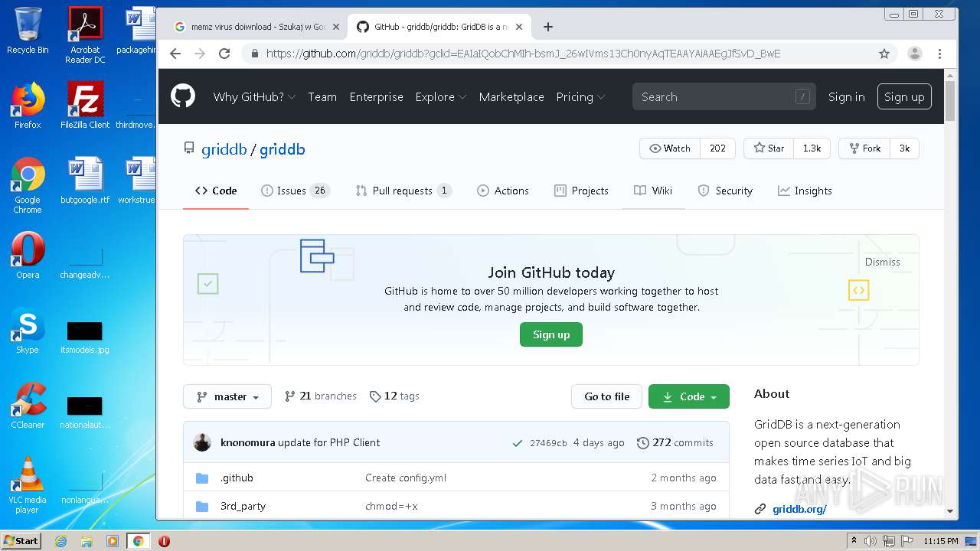Select the Code repository tab

point(216,191)
